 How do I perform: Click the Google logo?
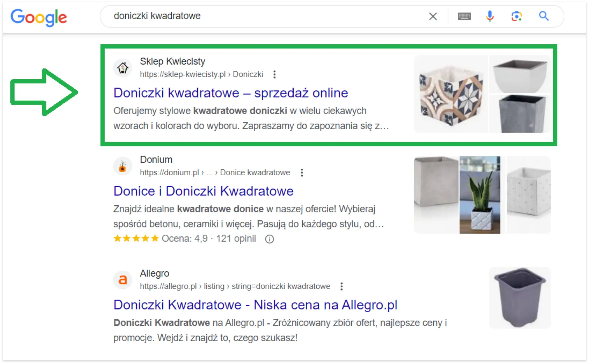(x=39, y=17)
